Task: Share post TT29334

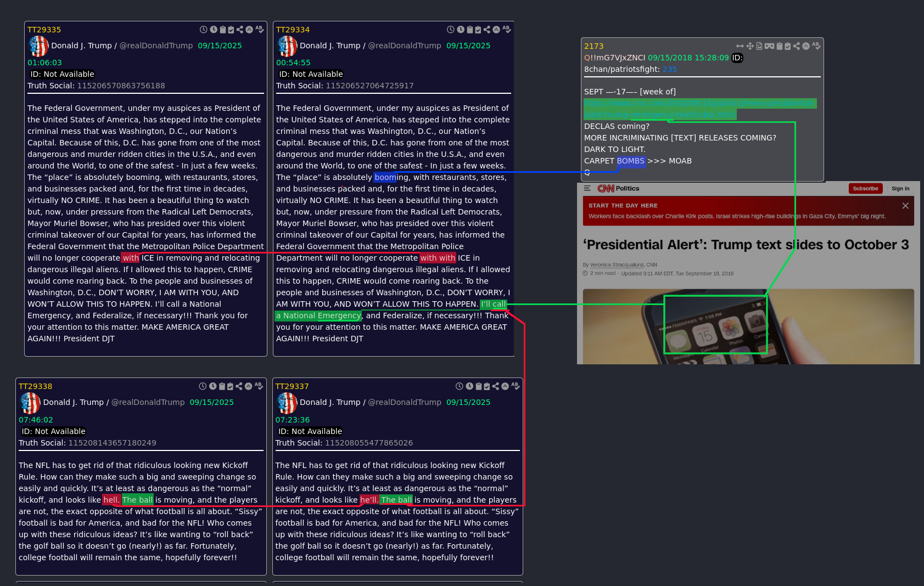Action: click(x=487, y=30)
